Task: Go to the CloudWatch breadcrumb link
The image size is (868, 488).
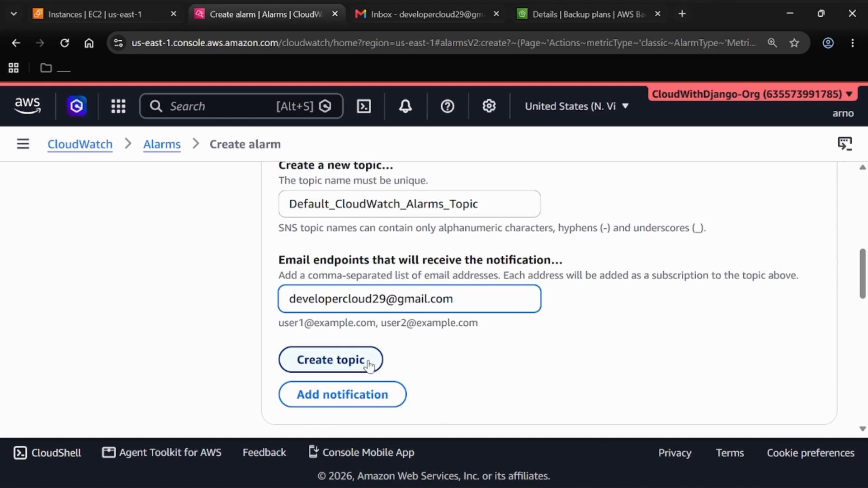Action: tap(80, 144)
